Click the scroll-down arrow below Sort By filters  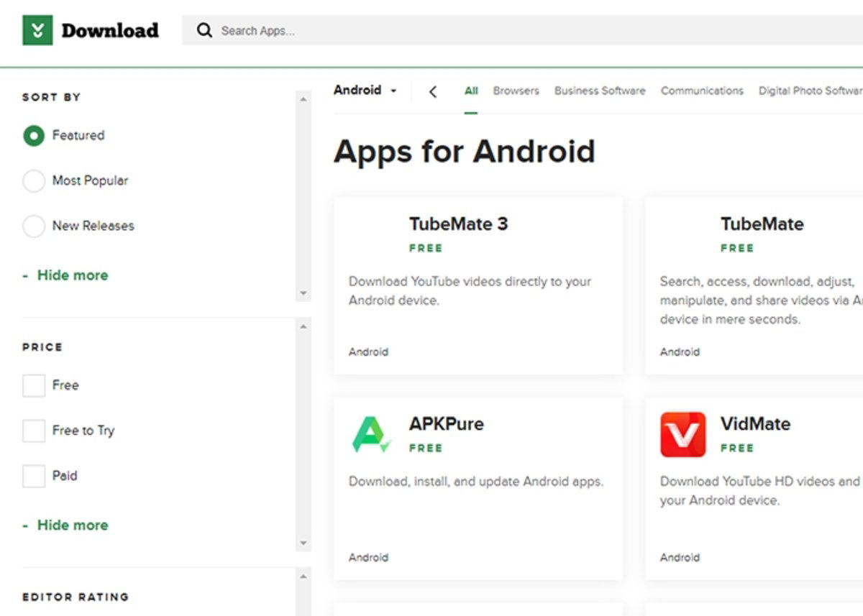tap(303, 293)
